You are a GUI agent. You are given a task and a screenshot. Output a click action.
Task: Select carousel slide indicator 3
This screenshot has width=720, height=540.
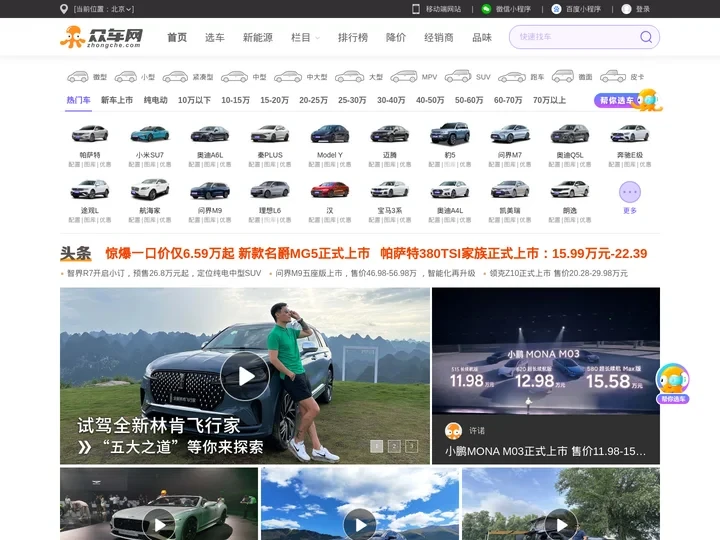(x=411, y=446)
